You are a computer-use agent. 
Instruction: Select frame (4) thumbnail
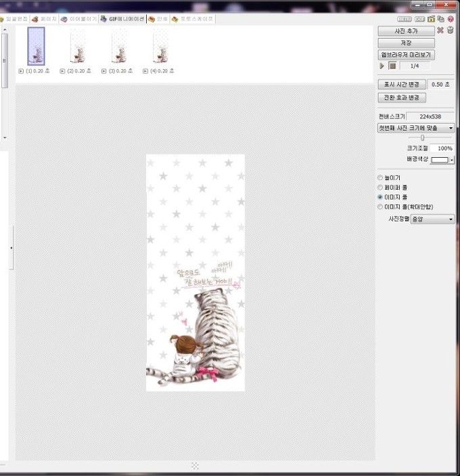[161, 46]
